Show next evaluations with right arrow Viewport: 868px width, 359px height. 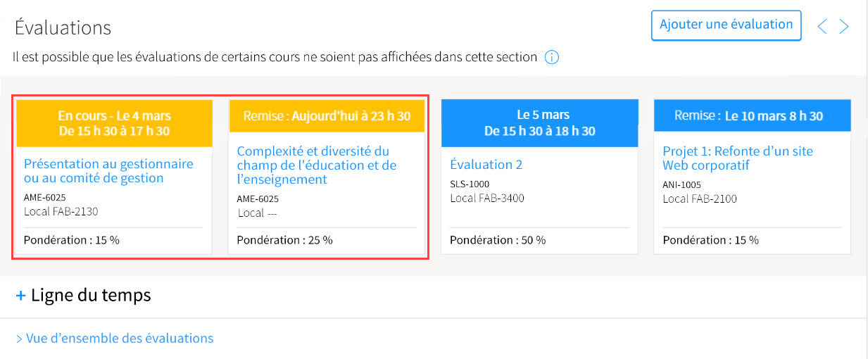844,27
